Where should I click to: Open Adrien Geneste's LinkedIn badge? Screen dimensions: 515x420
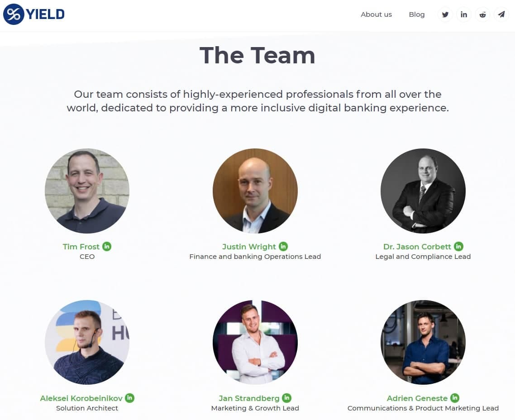point(454,398)
